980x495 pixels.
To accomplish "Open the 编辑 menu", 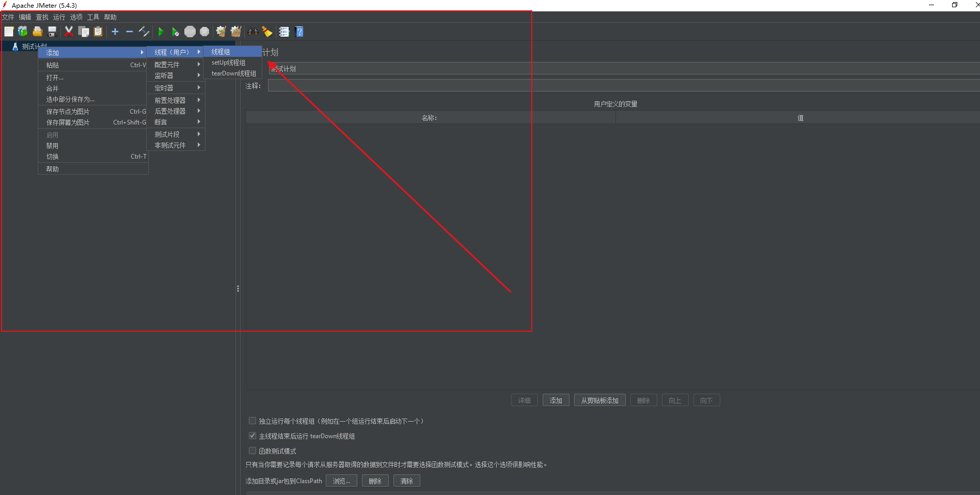I will click(x=25, y=17).
